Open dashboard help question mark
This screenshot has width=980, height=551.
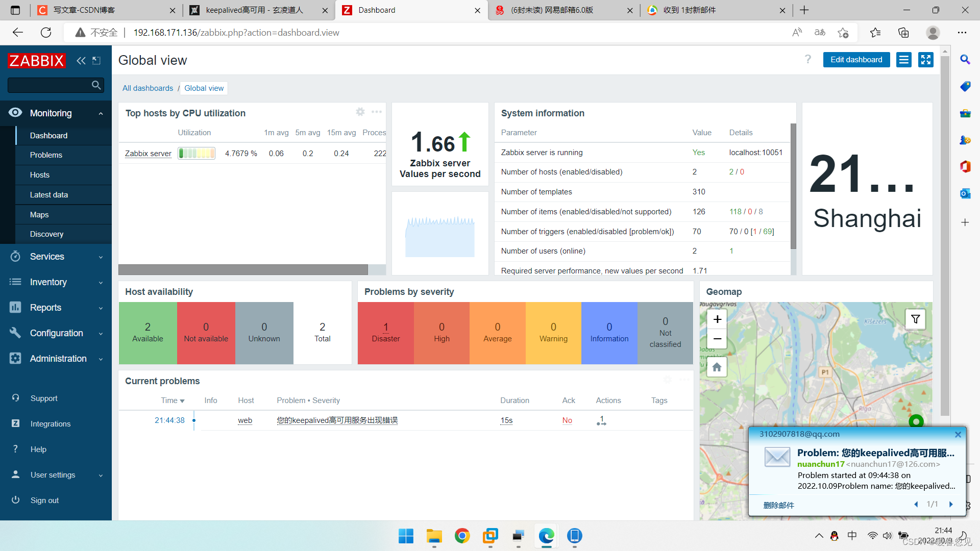click(807, 60)
